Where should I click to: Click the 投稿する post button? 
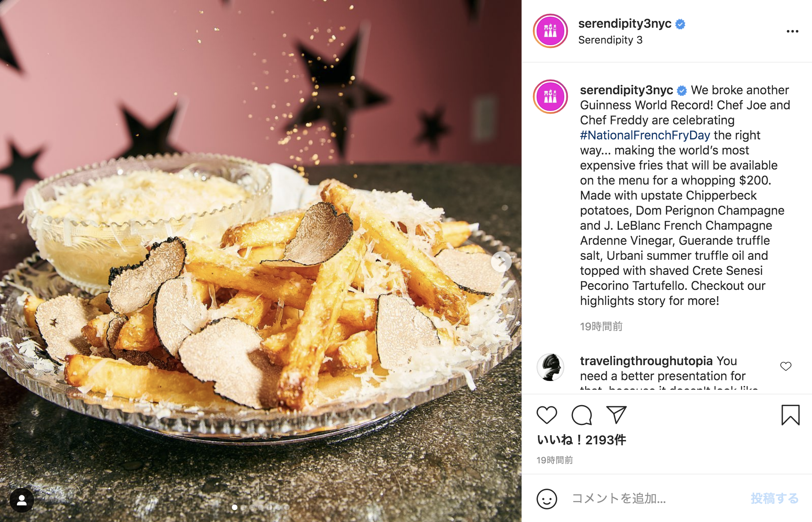tap(775, 498)
